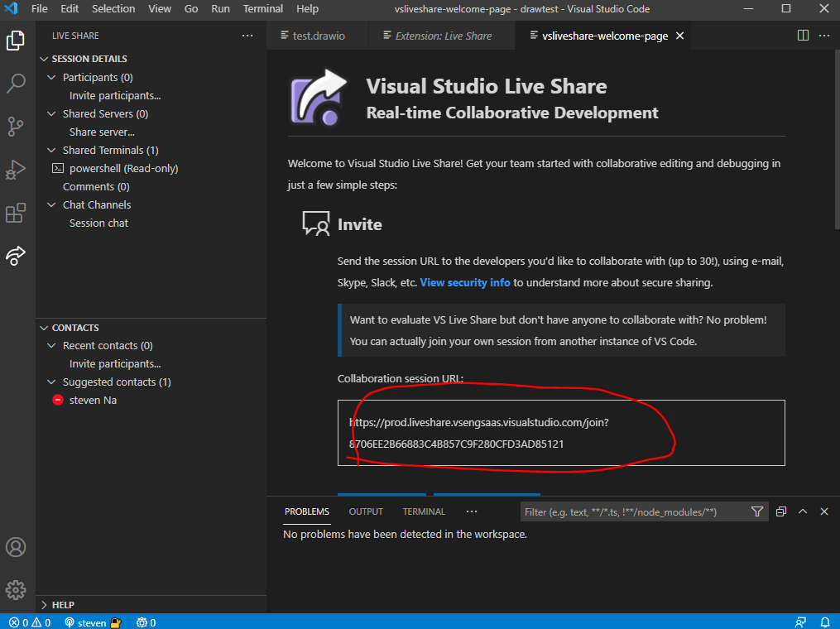Open editor more actions menu
840x629 pixels.
(824, 36)
